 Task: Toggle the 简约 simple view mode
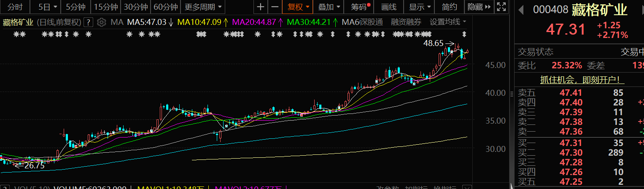pyautogui.click(x=449, y=7)
